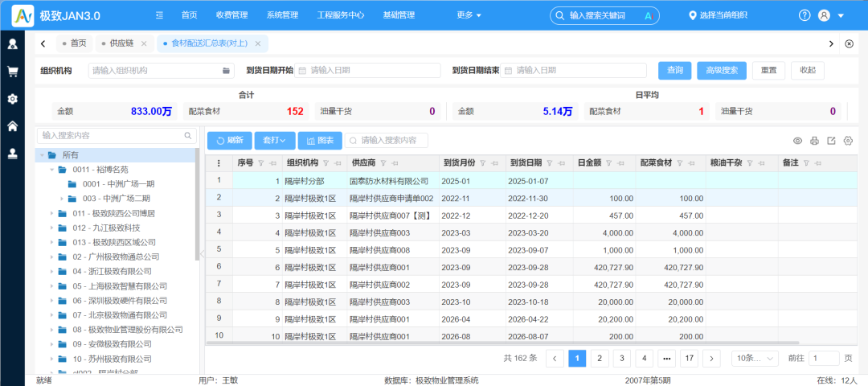The image size is (868, 386).
Task: Pin the 配菜食材 column
Action: point(691,163)
